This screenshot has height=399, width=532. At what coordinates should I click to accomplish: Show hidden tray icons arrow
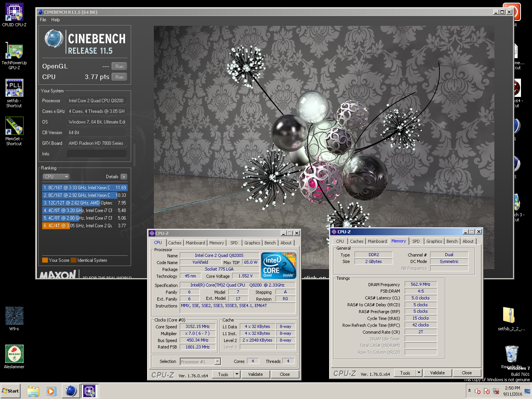point(469,391)
